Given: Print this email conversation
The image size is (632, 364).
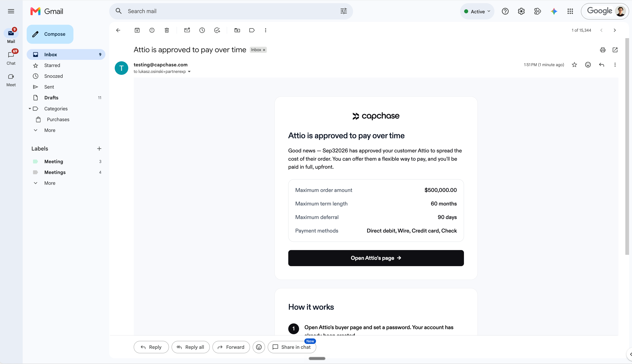Looking at the screenshot, I should point(603,50).
